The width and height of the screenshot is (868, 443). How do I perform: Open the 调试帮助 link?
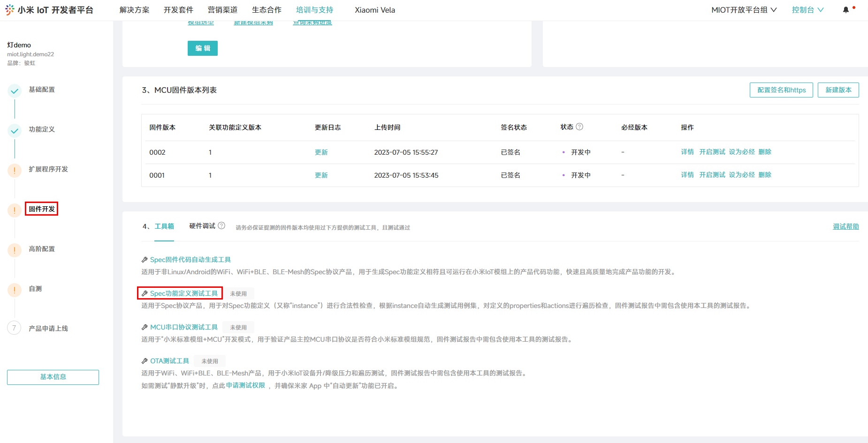click(846, 226)
